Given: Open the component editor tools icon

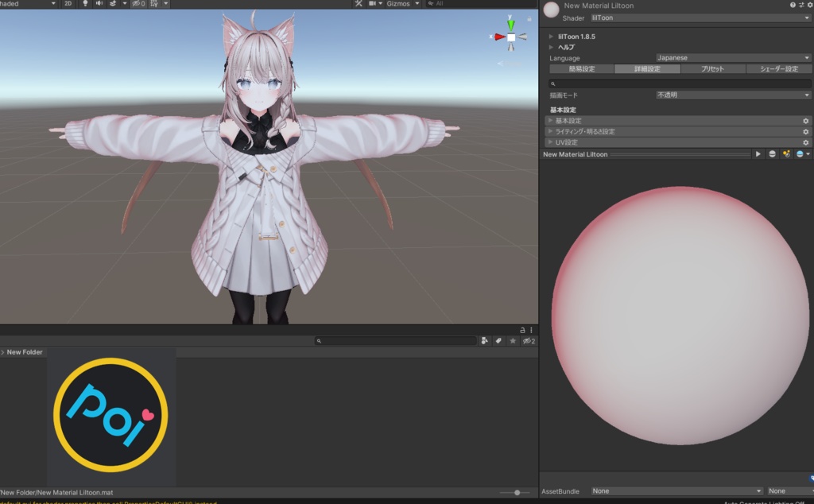Looking at the screenshot, I should [x=359, y=4].
